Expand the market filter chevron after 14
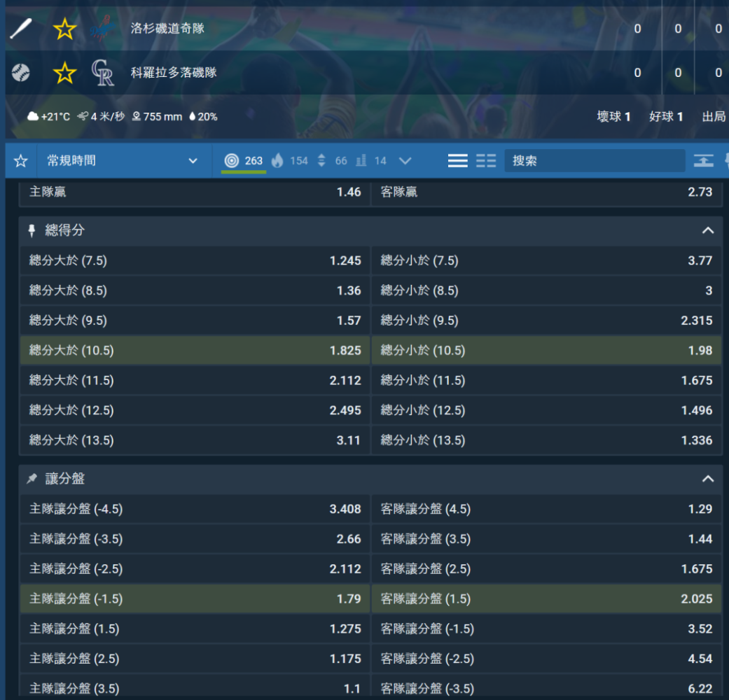This screenshot has height=700, width=729. click(x=405, y=161)
